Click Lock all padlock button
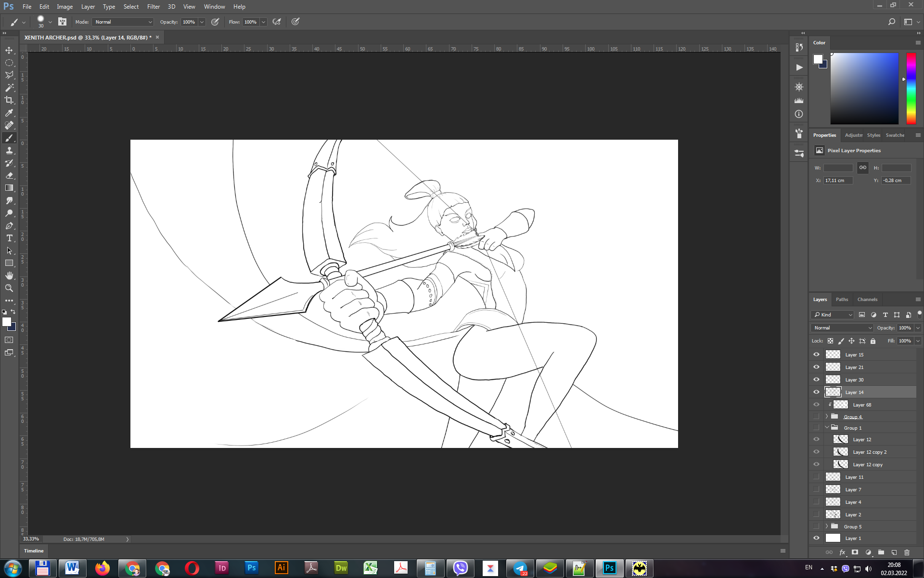 [x=873, y=341]
